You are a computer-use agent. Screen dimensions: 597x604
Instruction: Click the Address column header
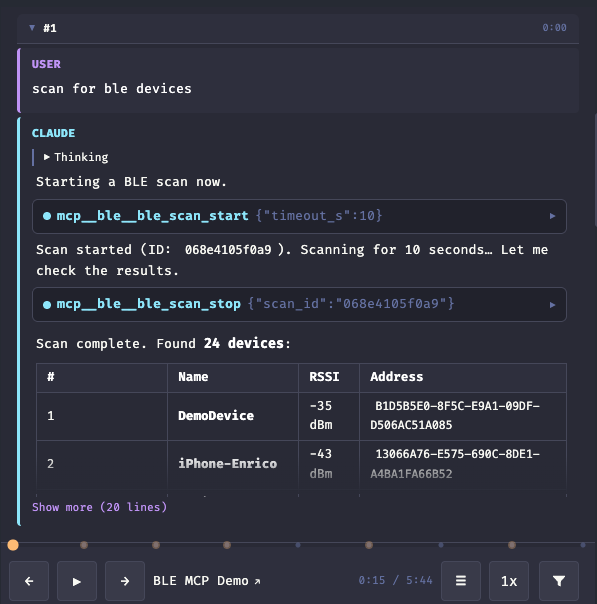[463, 378]
